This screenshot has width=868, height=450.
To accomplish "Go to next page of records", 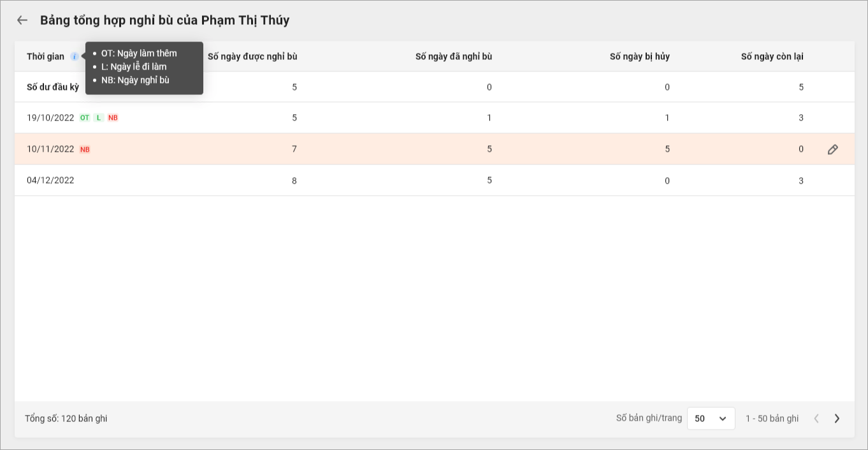I will [837, 419].
